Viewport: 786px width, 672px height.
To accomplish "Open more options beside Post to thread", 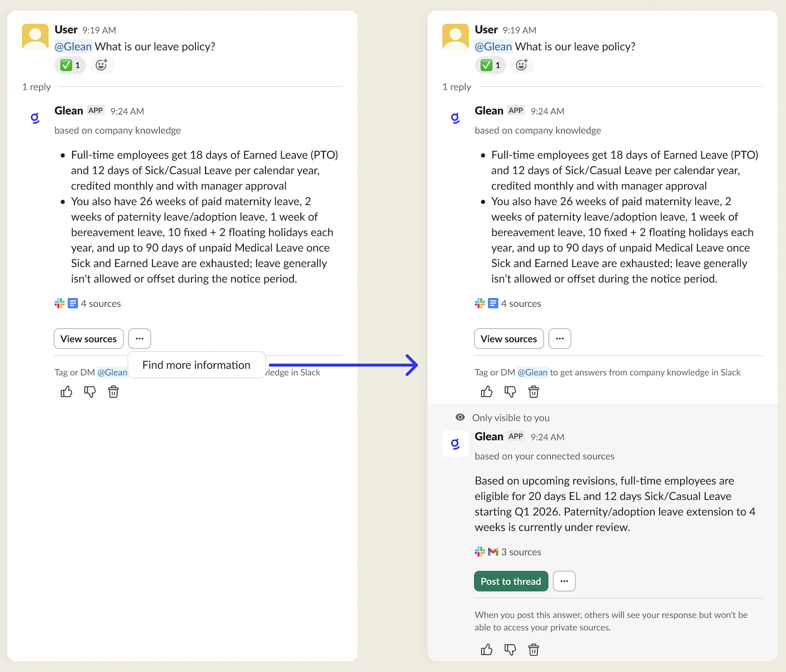I will click(564, 581).
